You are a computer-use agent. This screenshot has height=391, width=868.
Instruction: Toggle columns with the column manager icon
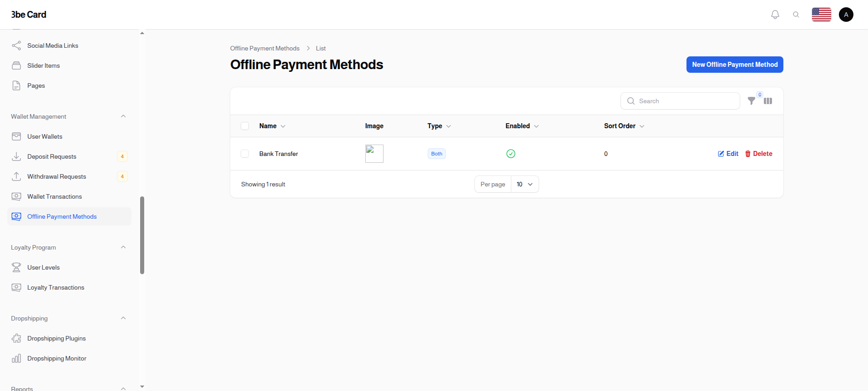pyautogui.click(x=768, y=101)
